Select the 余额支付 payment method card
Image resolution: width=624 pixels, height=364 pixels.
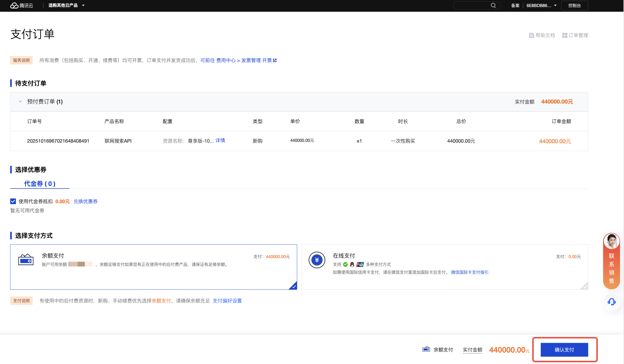[154, 276]
